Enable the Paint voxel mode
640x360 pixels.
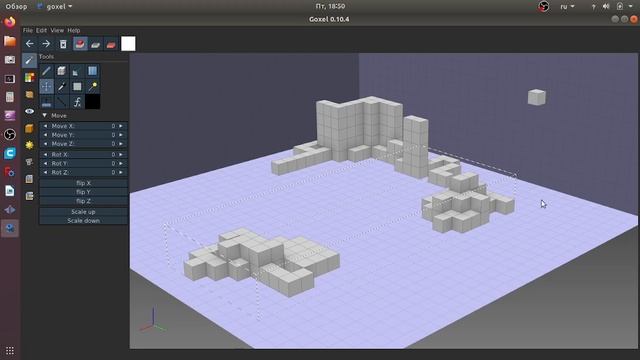point(111,44)
